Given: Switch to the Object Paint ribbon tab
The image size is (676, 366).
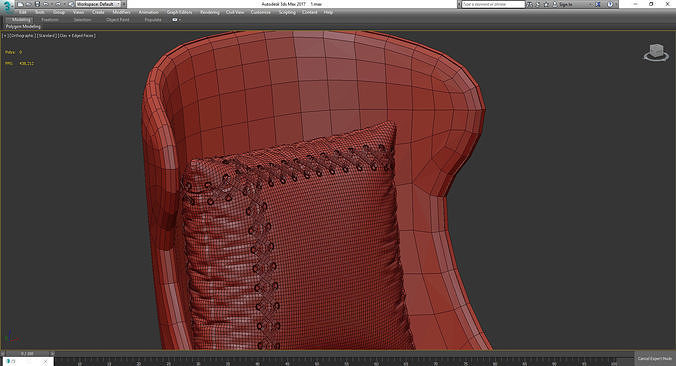Looking at the screenshot, I should [118, 19].
